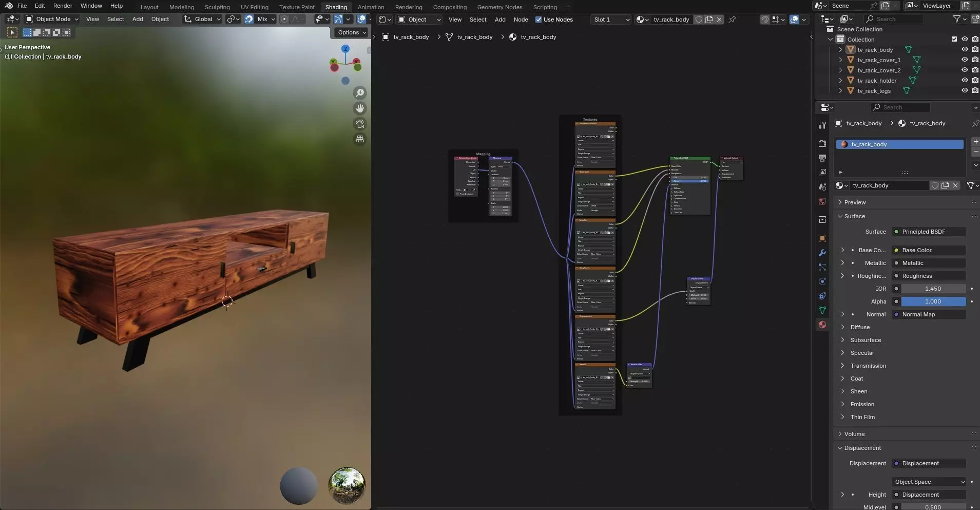Viewport: 980px width, 510px height.
Task: Click the Base Color linked input button
Action: (x=929, y=250)
